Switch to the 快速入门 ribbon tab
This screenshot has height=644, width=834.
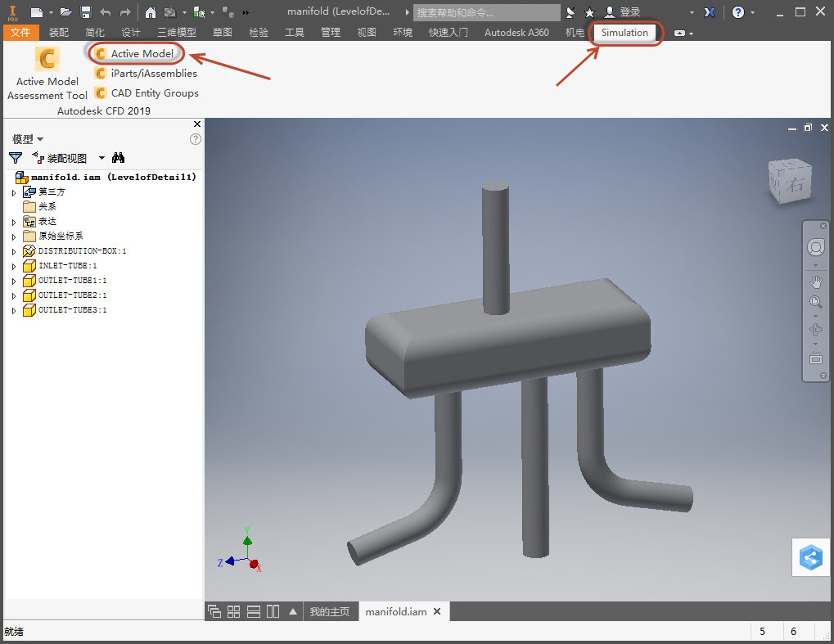click(449, 33)
